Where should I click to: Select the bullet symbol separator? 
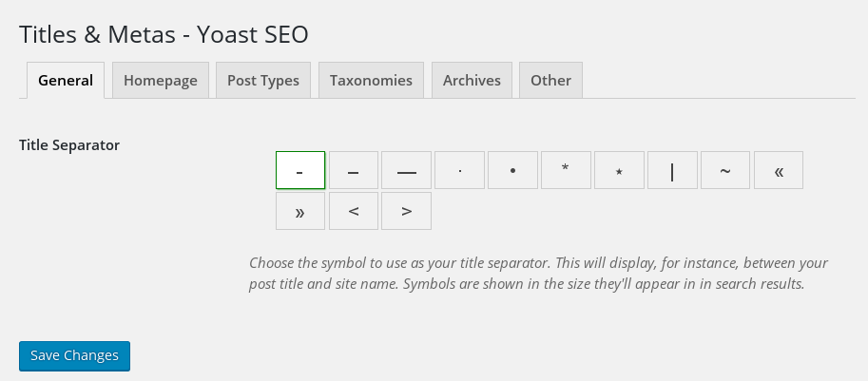pyautogui.click(x=512, y=170)
